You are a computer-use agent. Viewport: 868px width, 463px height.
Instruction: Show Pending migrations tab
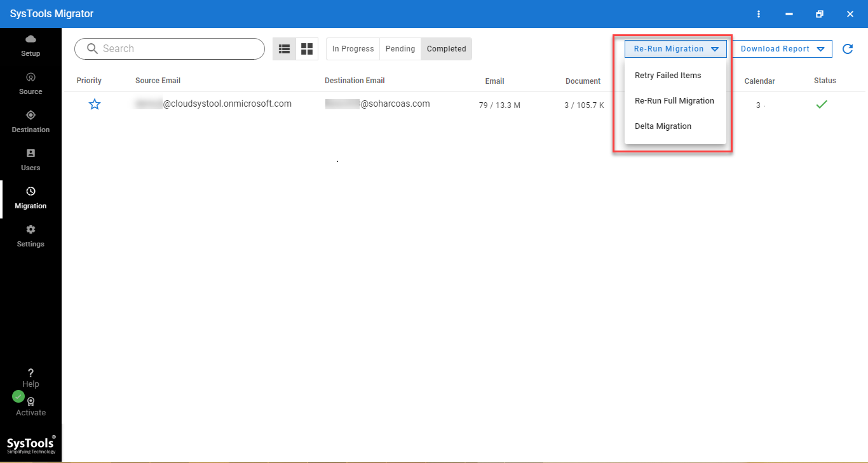pos(400,49)
